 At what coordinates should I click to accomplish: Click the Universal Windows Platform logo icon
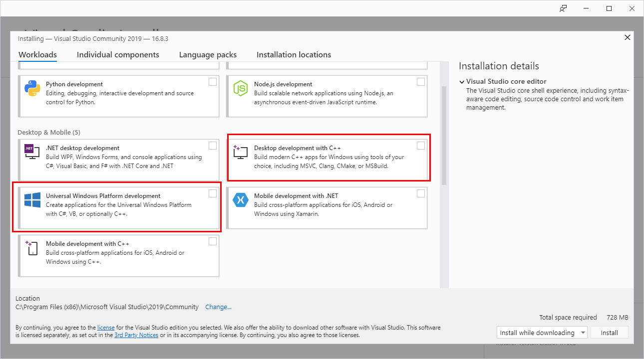[32, 200]
